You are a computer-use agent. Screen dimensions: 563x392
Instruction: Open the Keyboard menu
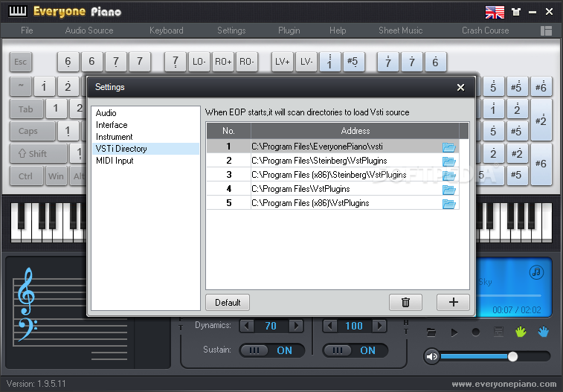coord(167,30)
